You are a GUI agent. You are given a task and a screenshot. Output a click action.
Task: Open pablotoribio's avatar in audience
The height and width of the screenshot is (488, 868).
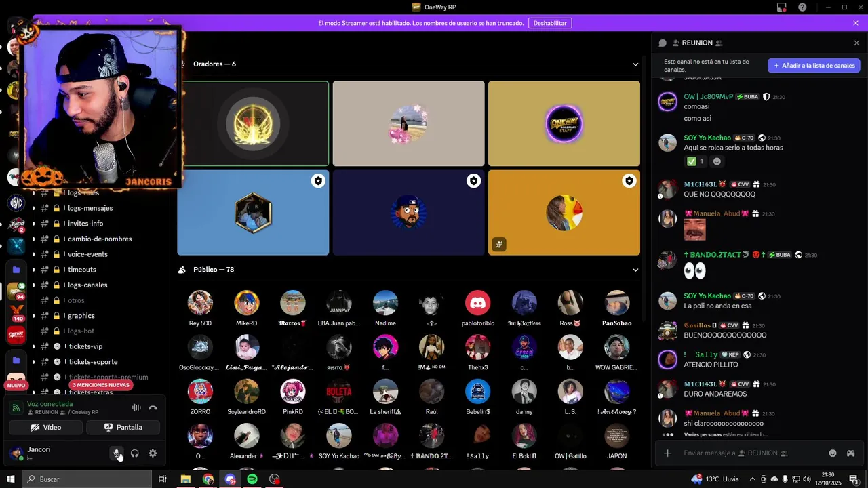click(478, 303)
